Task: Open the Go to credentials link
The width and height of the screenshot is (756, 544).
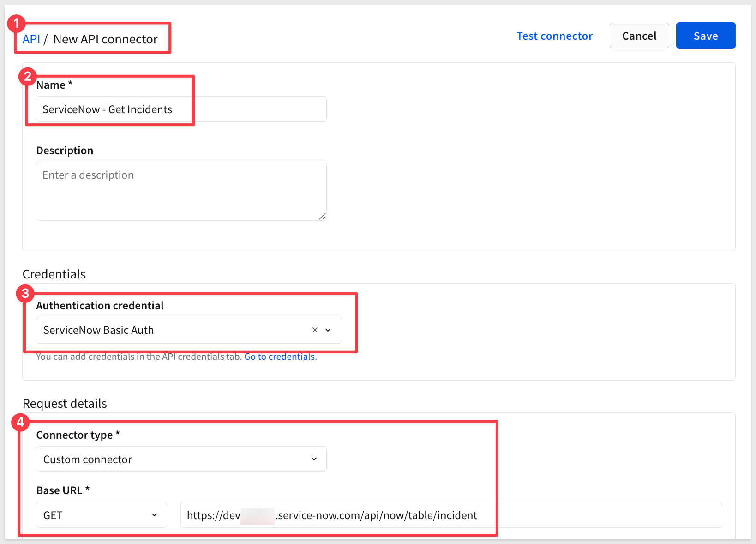Action: [x=280, y=357]
